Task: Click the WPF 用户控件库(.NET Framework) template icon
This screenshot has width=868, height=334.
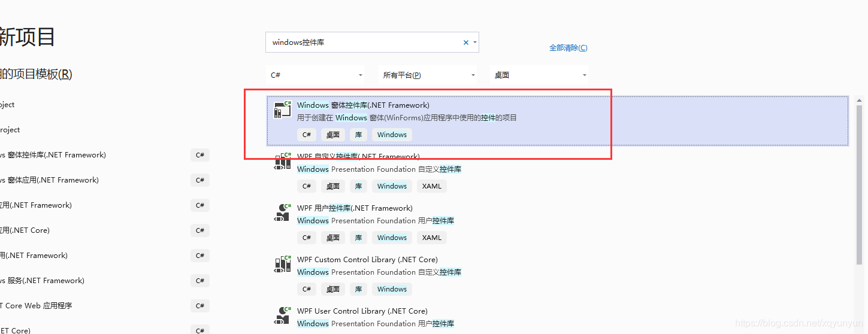Action: (x=282, y=212)
